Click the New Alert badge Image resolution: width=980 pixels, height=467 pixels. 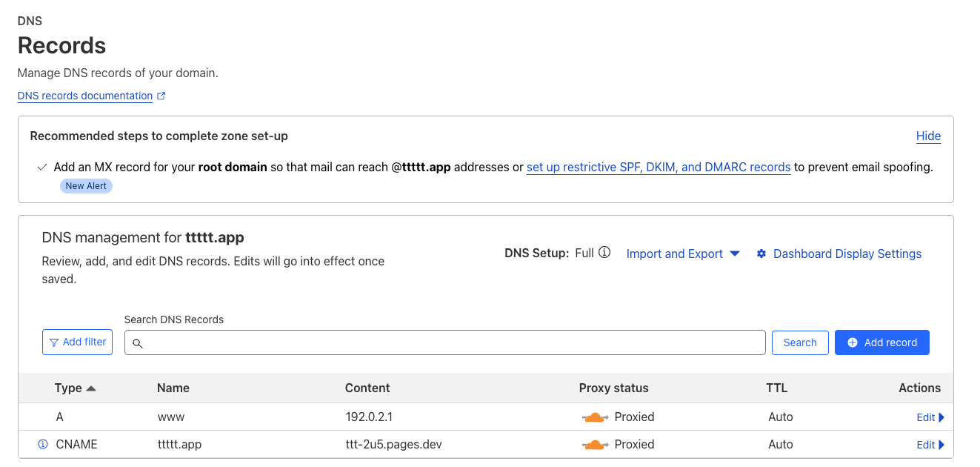[86, 186]
